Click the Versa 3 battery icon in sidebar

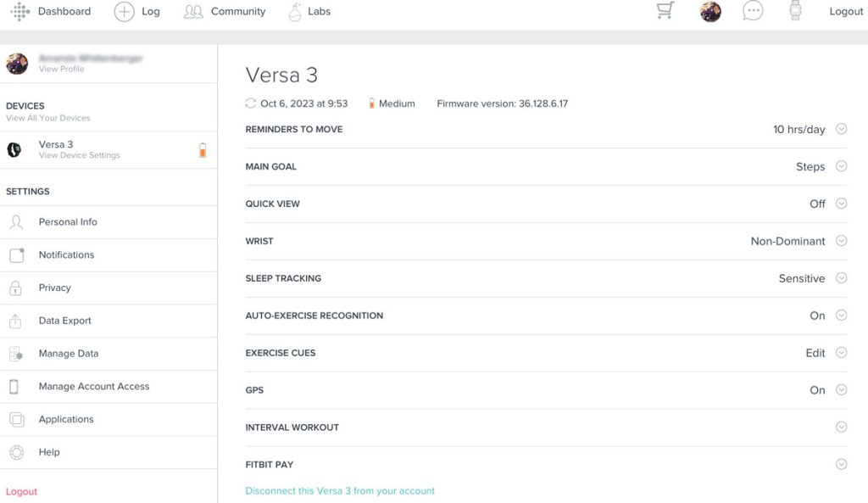point(202,151)
